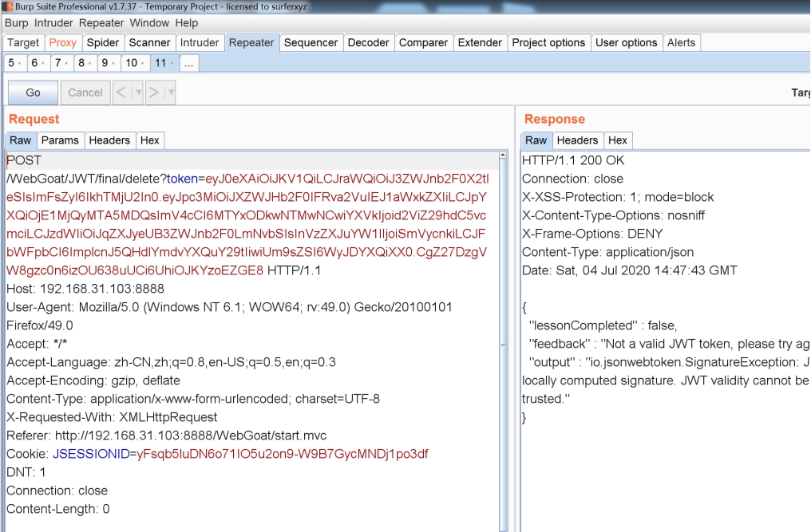Viewport: 811px width, 532px height.
Task: Select Repeater sub-tab 8
Action: pos(81,63)
